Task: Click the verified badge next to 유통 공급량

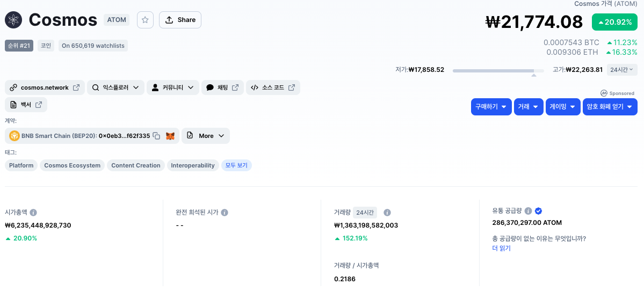Action: point(538,211)
